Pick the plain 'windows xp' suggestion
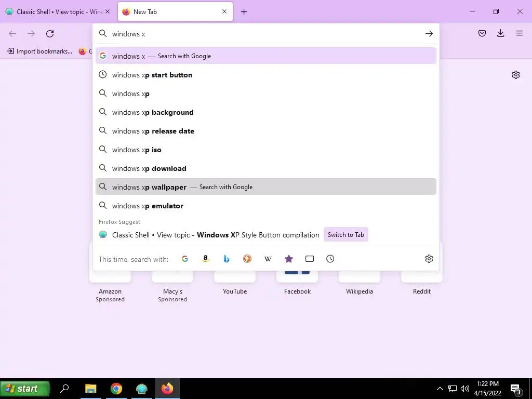The image size is (532, 399). click(266, 94)
